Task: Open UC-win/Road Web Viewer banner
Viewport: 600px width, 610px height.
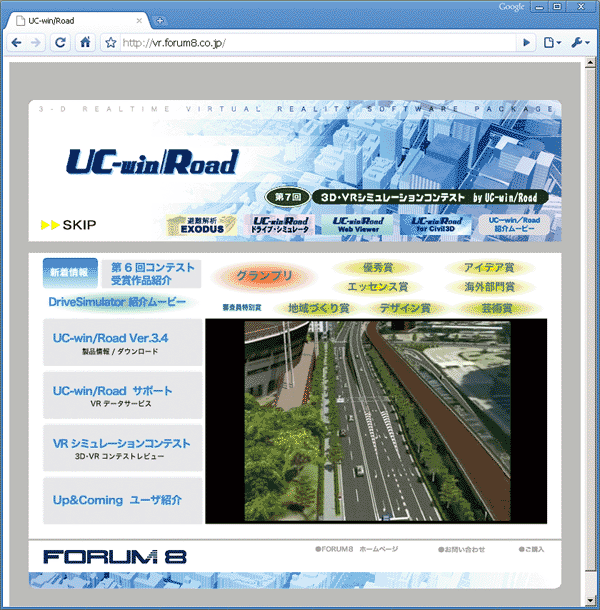Action: click(x=358, y=225)
